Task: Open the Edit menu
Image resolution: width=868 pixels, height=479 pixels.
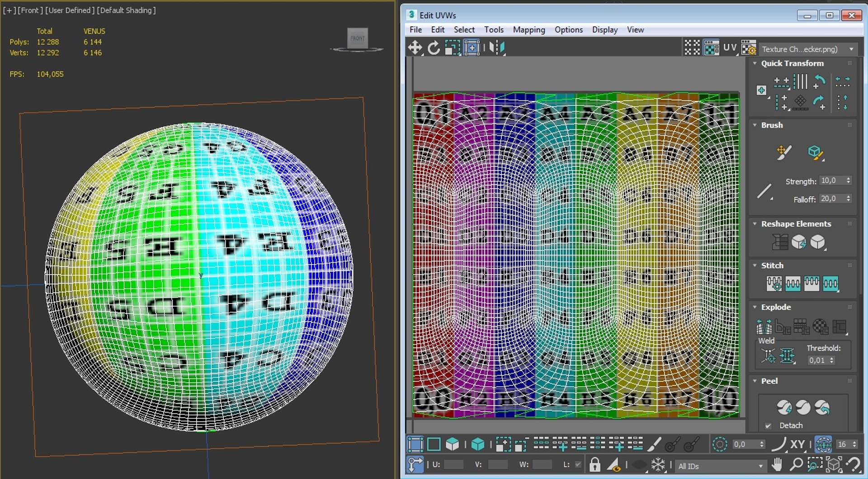Action: click(438, 30)
